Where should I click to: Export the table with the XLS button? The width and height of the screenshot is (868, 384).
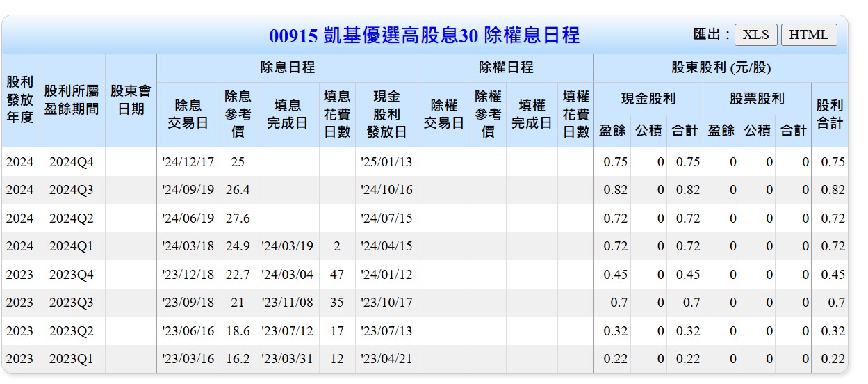756,35
